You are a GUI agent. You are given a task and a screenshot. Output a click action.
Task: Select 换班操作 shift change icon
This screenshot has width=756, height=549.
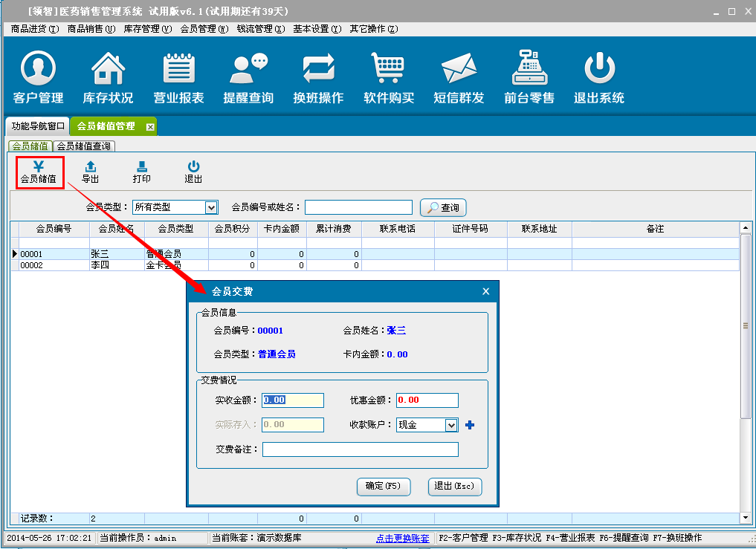pyautogui.click(x=318, y=77)
